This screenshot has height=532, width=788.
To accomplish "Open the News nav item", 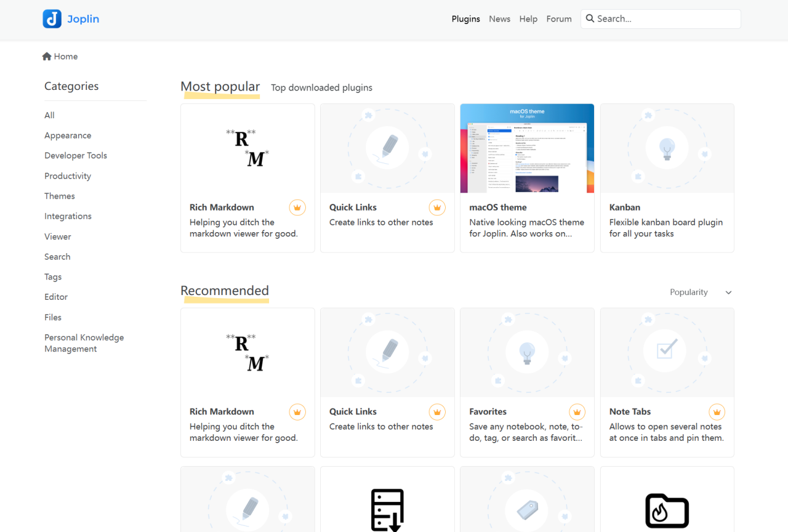I will tap(500, 19).
